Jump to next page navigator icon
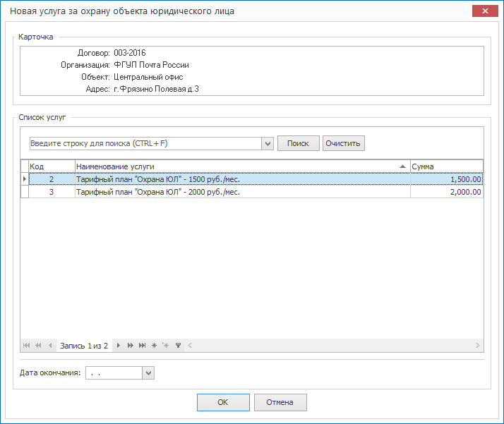 130,345
